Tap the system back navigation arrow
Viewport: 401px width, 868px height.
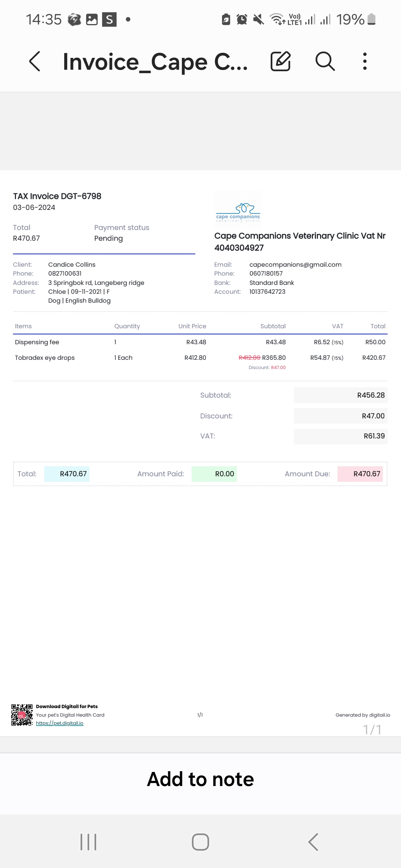click(x=313, y=842)
